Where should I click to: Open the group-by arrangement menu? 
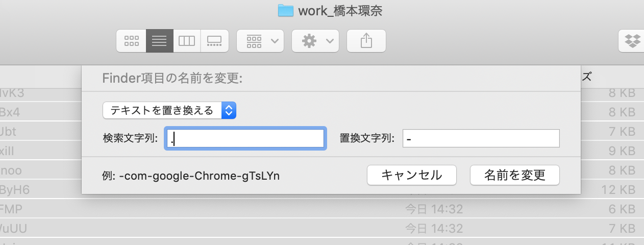tap(260, 41)
